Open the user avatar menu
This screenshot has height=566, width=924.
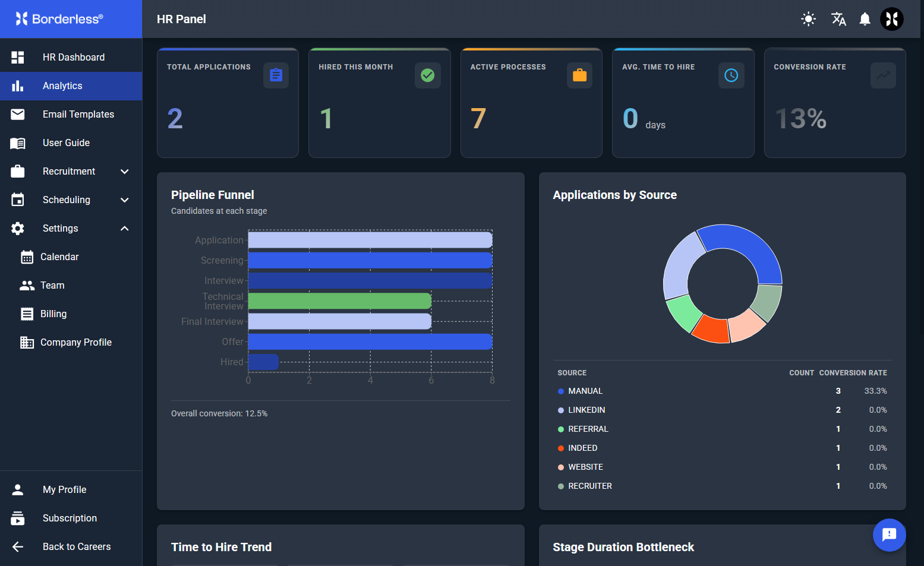pos(892,19)
